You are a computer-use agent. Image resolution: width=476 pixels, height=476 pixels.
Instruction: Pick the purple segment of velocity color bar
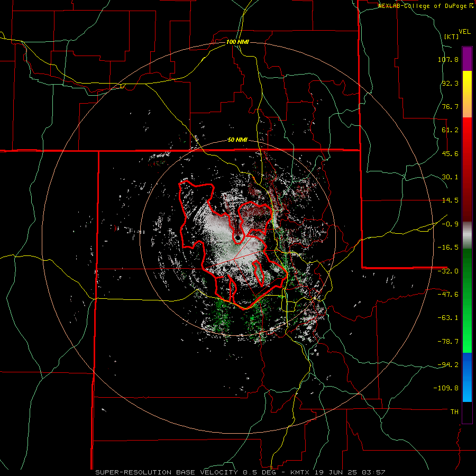(467, 59)
